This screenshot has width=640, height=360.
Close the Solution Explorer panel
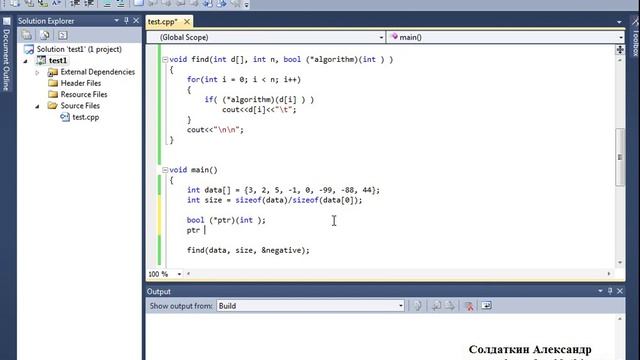tap(136, 20)
